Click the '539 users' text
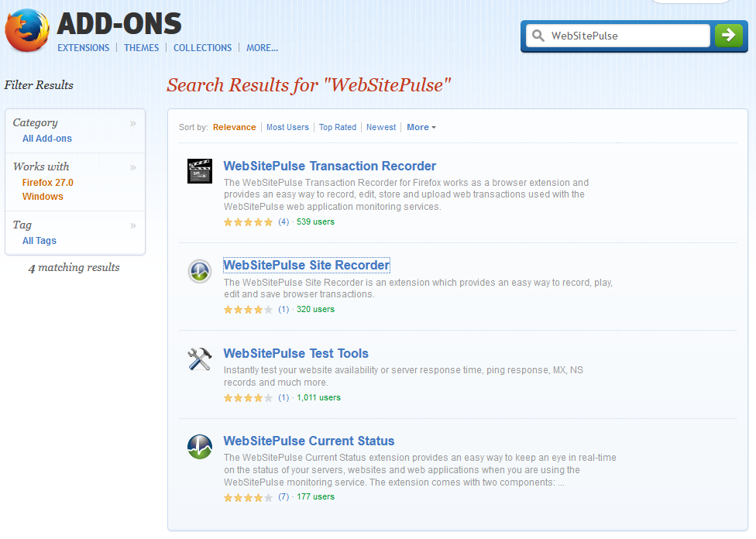The image size is (756, 539). click(315, 221)
